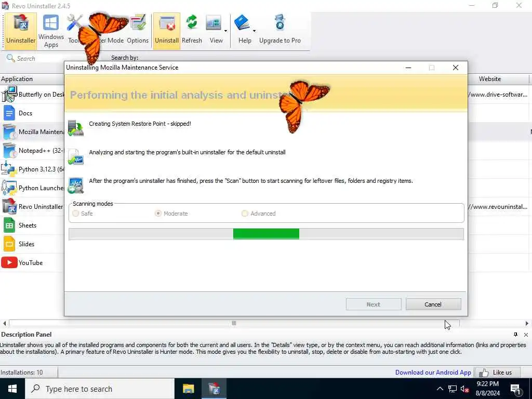Screen dimensions: 532x399
Task: Select the Butterfly on Desktop application icon
Action: click(9, 95)
